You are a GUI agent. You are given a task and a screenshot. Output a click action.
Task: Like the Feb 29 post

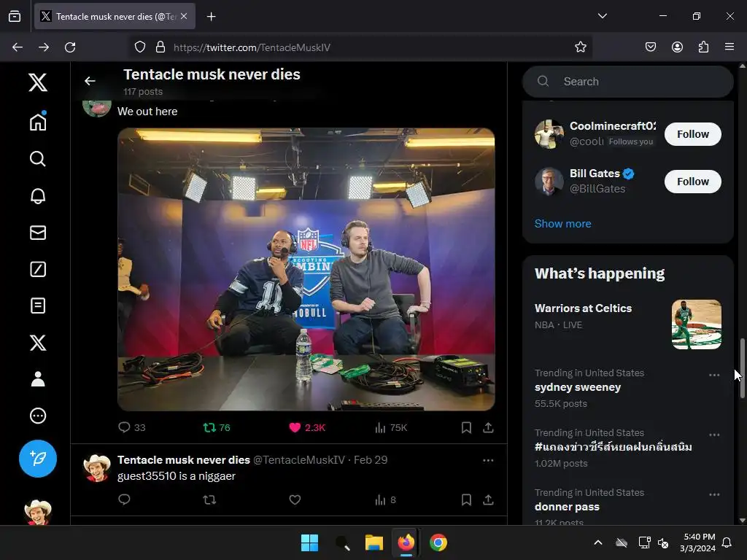click(x=295, y=499)
